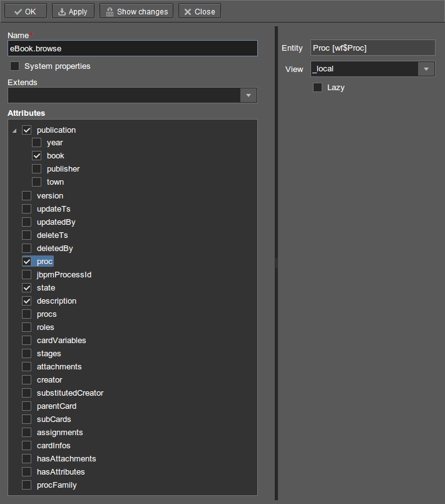Click the Close button in the toolbar
Viewport: 445px width, 504px height.
[200, 11]
